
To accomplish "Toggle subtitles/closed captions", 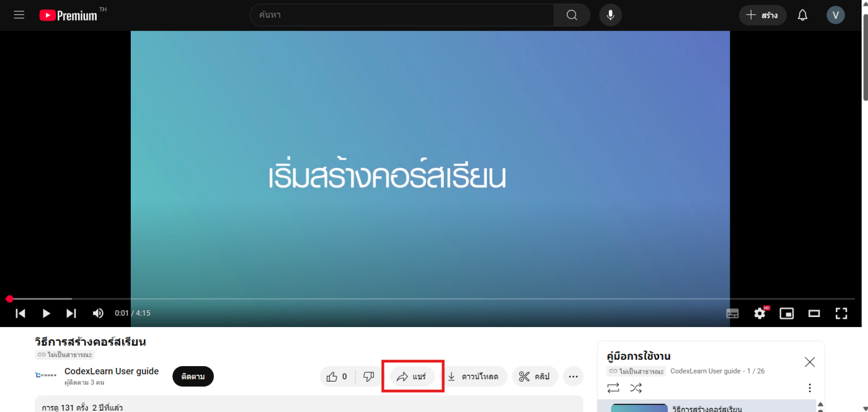I will [732, 313].
